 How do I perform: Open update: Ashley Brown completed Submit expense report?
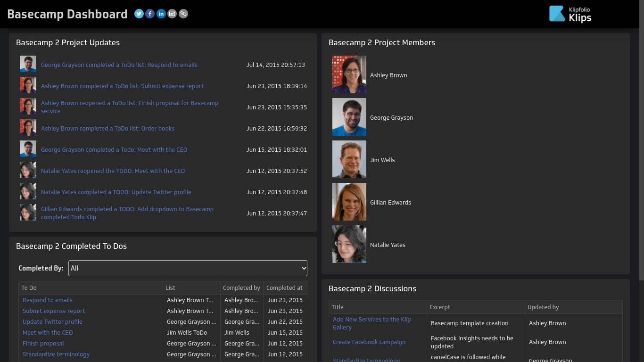pos(123,86)
